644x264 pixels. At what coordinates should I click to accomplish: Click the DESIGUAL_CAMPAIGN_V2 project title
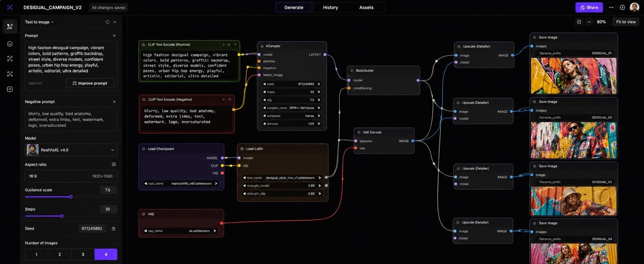tap(52, 7)
